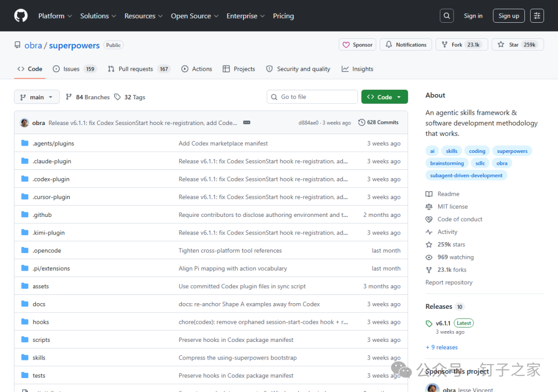Open the superpowers repository name link

74,45
